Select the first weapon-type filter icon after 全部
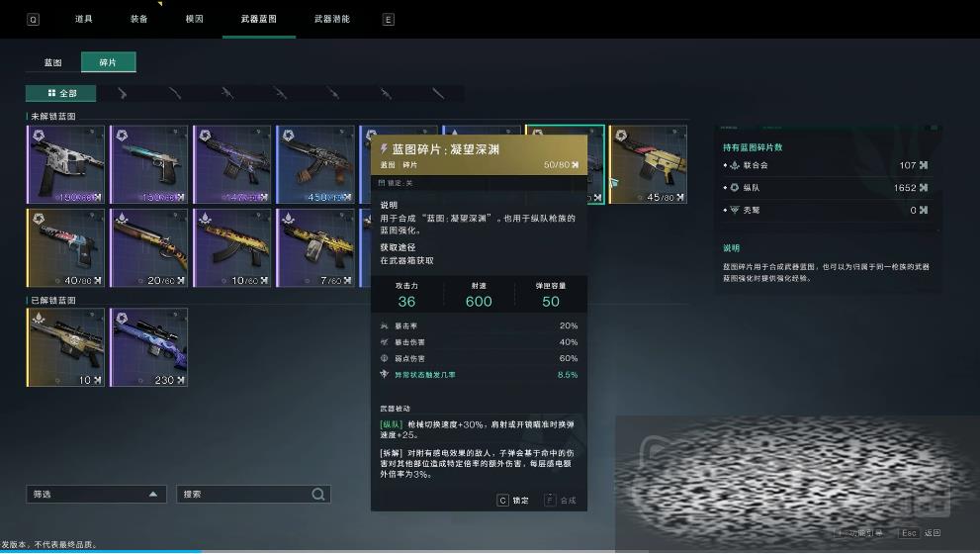 pos(122,94)
